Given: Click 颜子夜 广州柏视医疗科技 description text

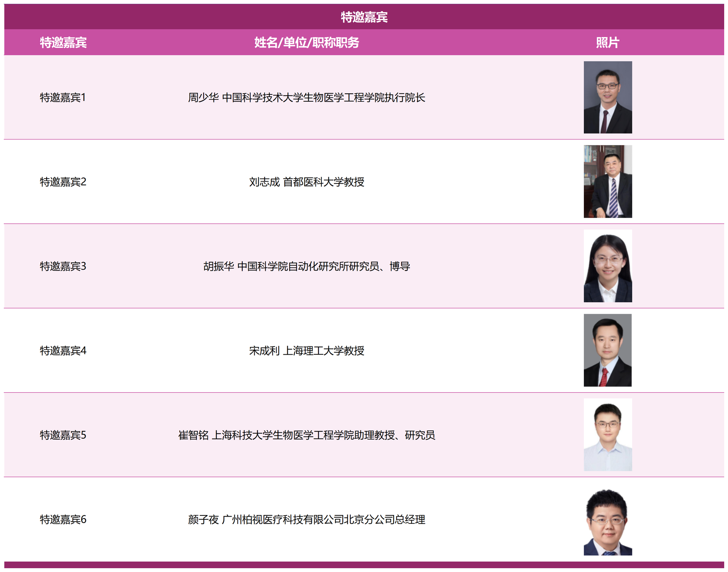Looking at the screenshot, I should point(307,519).
